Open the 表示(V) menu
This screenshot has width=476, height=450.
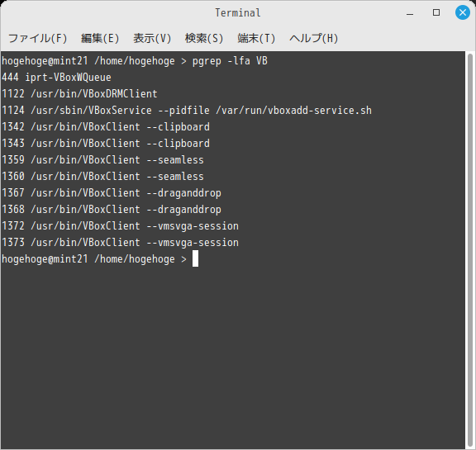point(152,38)
